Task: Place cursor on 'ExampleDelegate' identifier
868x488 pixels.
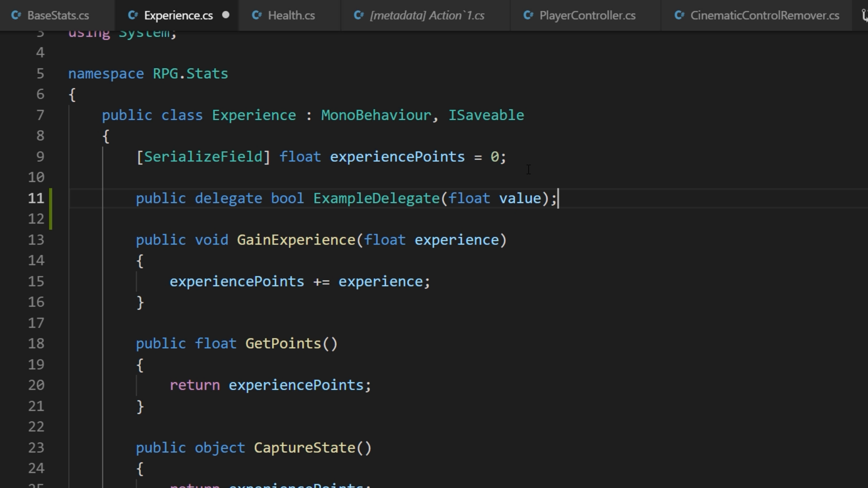Action: pyautogui.click(x=377, y=198)
